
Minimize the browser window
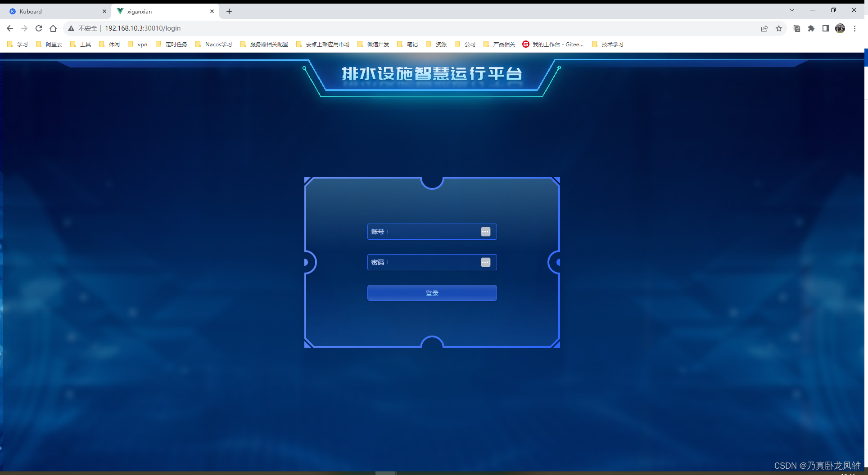[x=813, y=10]
